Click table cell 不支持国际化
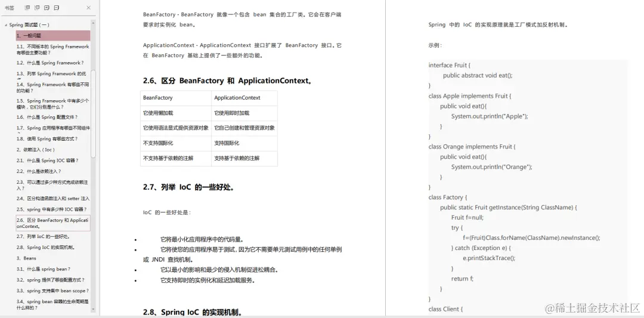 click(x=176, y=143)
